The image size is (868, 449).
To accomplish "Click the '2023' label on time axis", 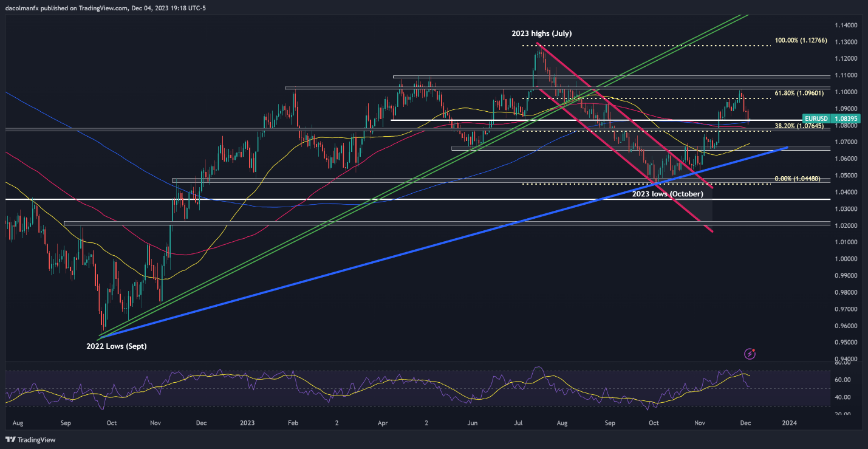I will click(x=247, y=422).
